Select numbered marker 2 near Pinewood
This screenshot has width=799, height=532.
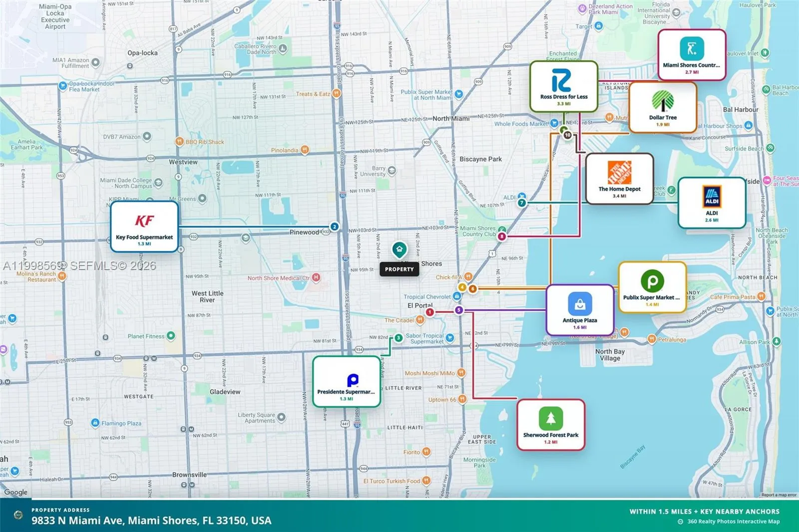click(335, 227)
